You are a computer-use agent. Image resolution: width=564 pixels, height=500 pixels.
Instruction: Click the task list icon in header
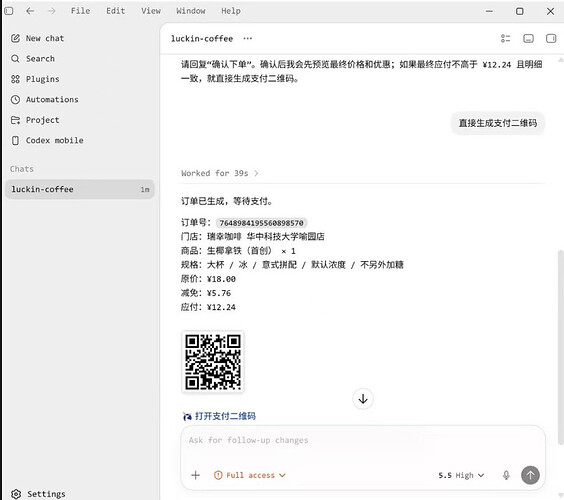coord(505,38)
